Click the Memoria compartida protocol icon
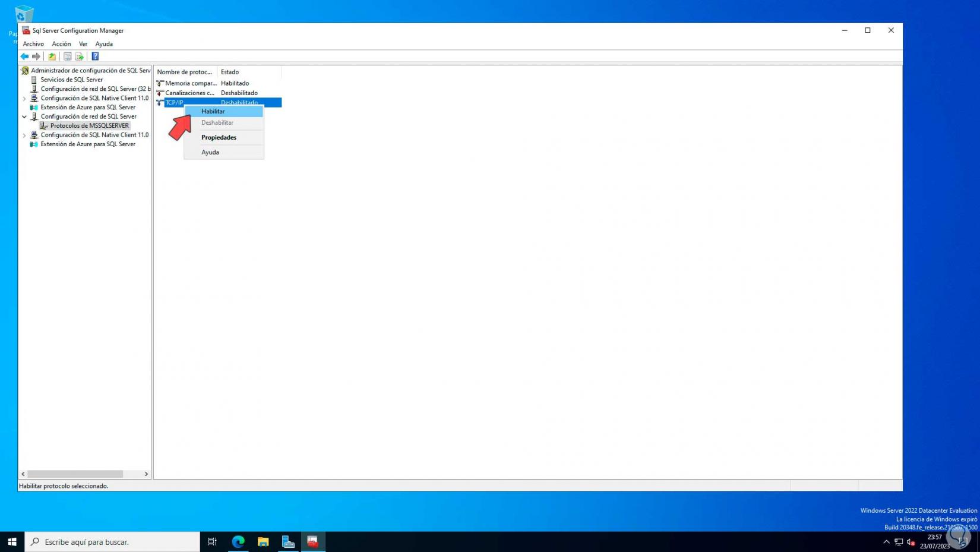The image size is (980, 552). (160, 83)
